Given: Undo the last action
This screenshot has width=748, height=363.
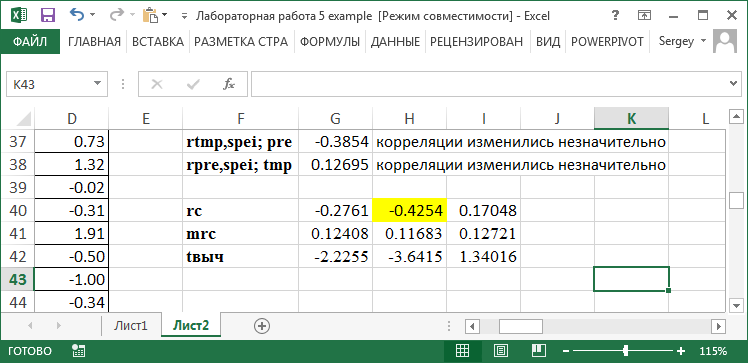Looking at the screenshot, I should coord(76,15).
